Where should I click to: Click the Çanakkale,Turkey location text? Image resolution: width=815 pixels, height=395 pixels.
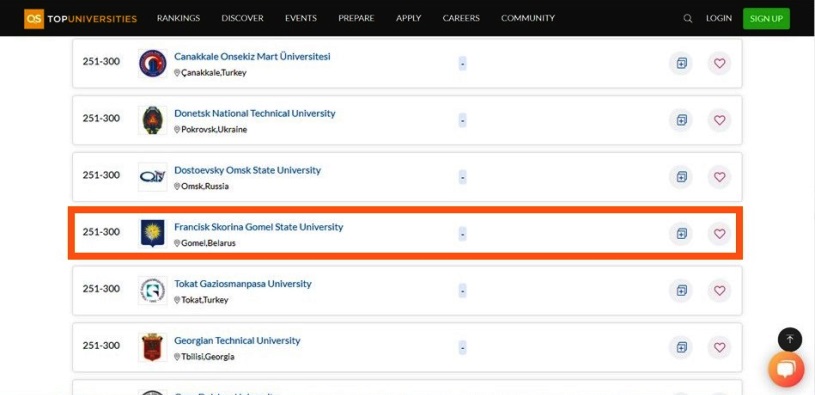(x=214, y=73)
